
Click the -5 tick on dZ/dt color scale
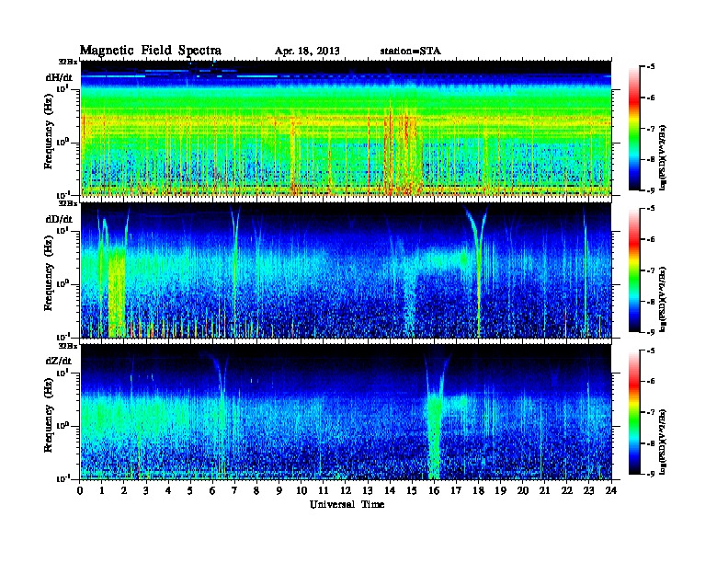point(651,350)
